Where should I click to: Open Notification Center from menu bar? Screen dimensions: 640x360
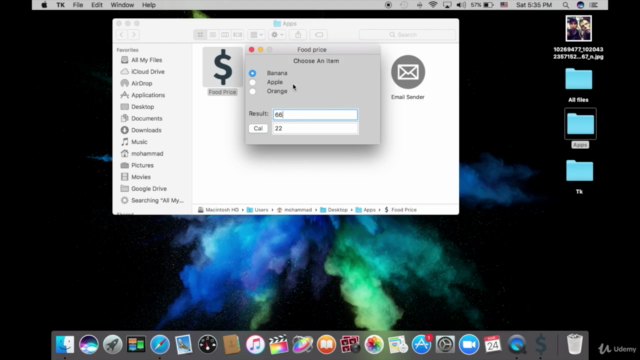(594, 5)
